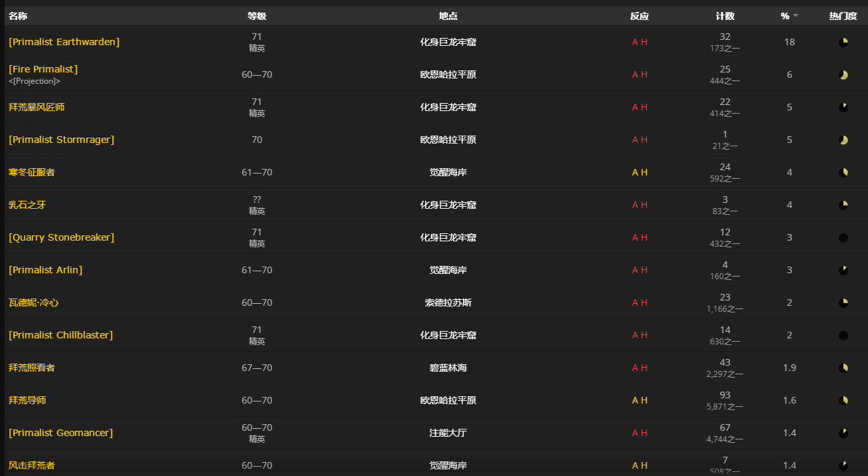Sort the table by the 等级 column

(256, 15)
